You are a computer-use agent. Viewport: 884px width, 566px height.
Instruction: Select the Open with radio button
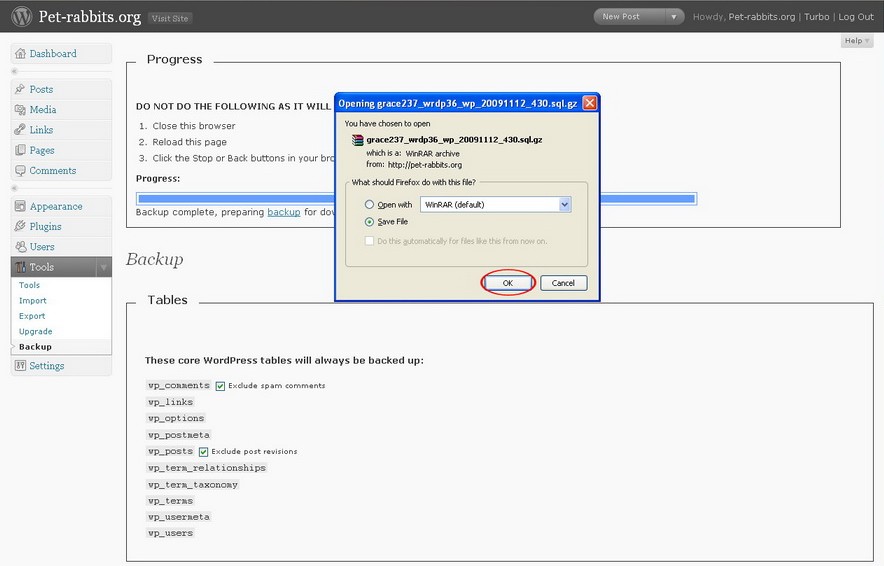pyautogui.click(x=369, y=205)
